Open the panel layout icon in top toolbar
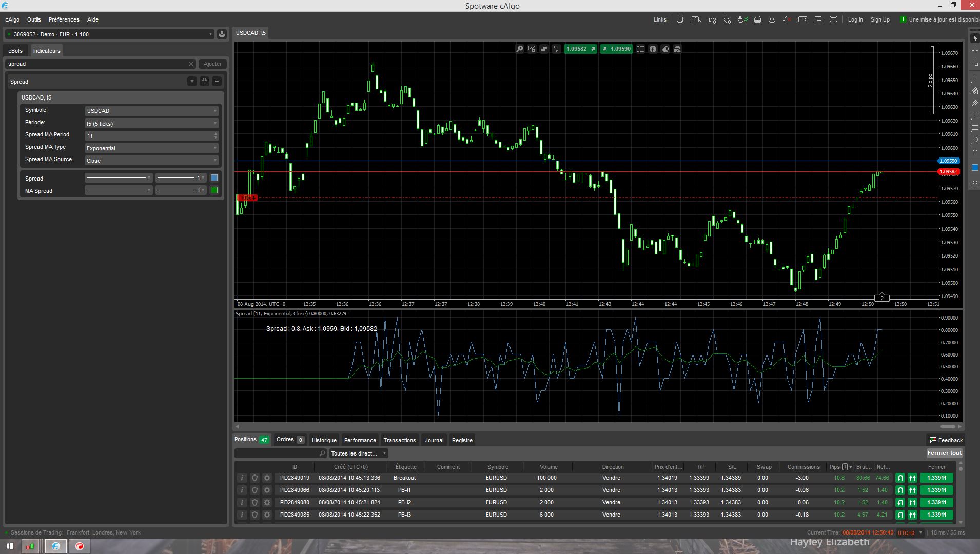 point(818,19)
